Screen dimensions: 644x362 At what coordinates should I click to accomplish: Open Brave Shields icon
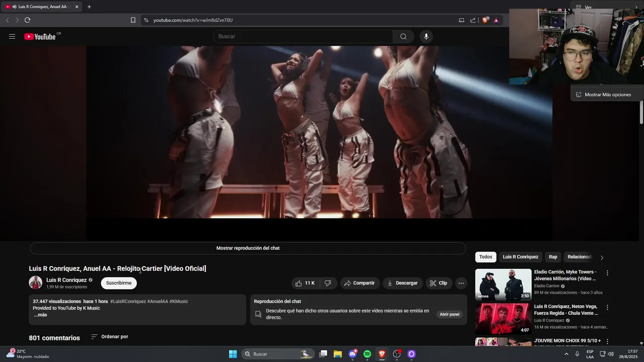click(486, 20)
